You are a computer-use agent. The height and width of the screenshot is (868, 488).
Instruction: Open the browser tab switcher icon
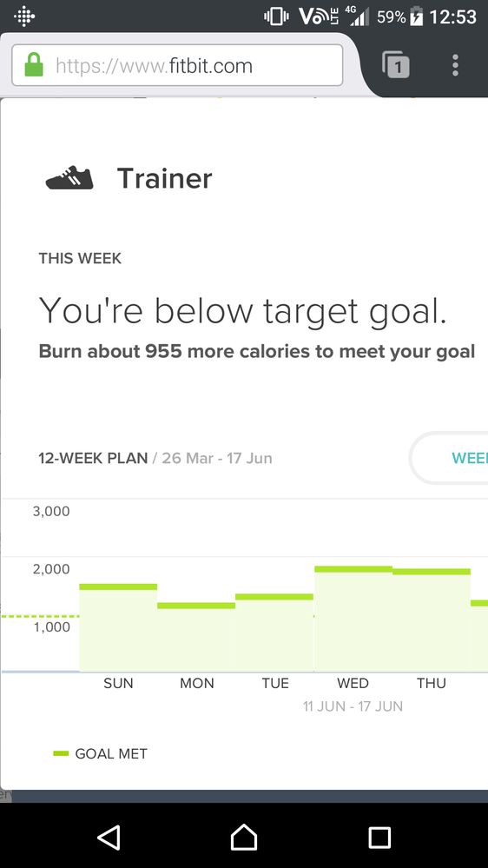(396, 65)
